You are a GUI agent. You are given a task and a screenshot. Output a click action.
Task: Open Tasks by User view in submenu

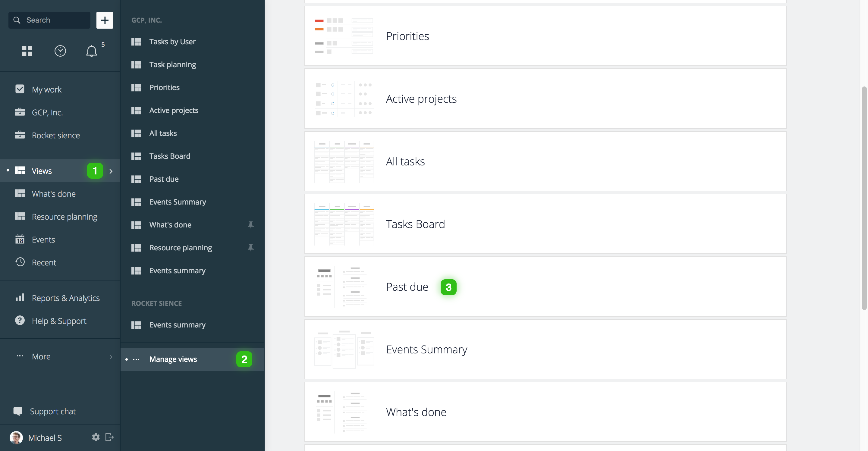pyautogui.click(x=192, y=42)
